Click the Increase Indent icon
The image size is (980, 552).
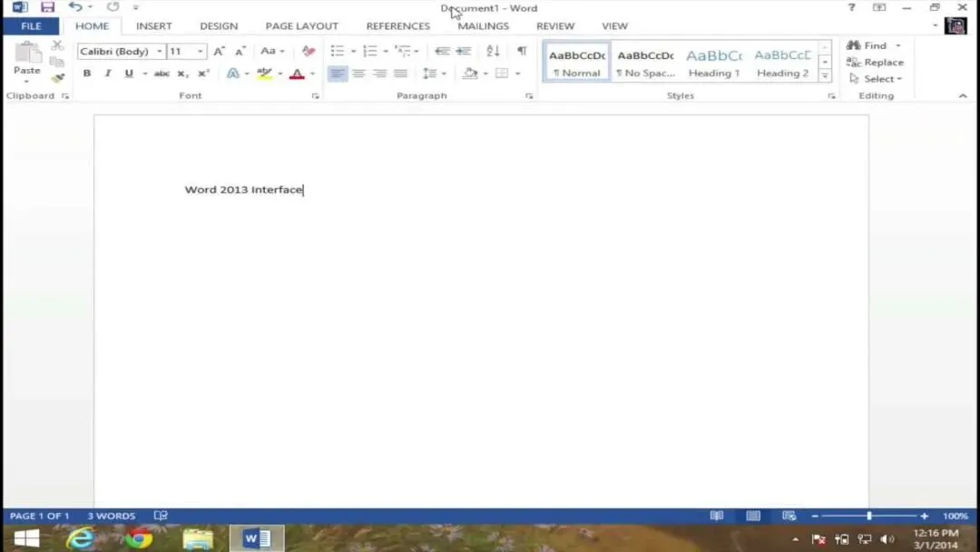[463, 51]
